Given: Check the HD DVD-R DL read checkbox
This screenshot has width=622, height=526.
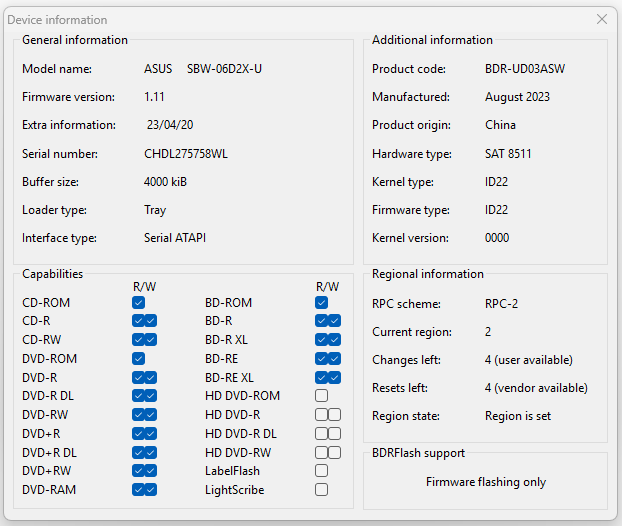Looking at the screenshot, I should click(x=321, y=434).
